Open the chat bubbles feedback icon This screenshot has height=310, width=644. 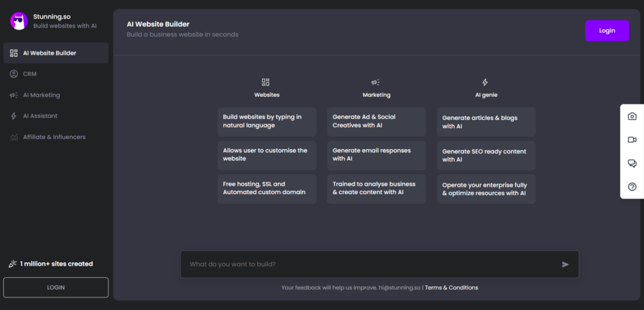tap(632, 163)
